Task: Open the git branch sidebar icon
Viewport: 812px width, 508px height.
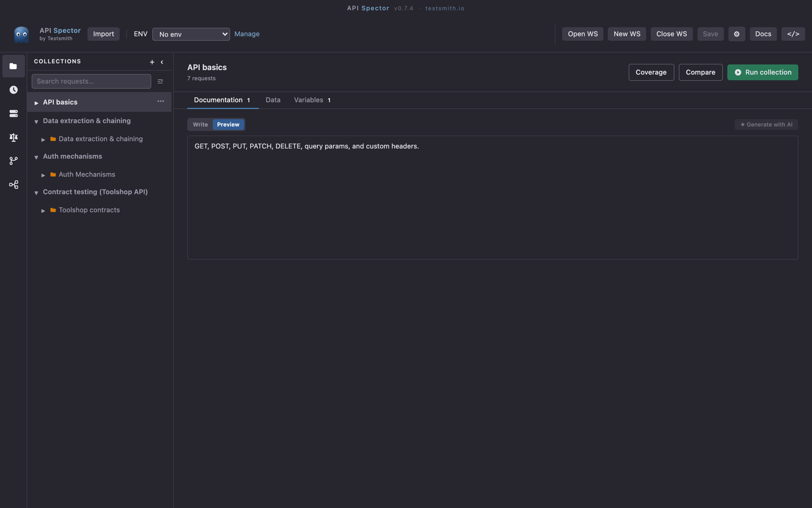Action: (x=13, y=161)
